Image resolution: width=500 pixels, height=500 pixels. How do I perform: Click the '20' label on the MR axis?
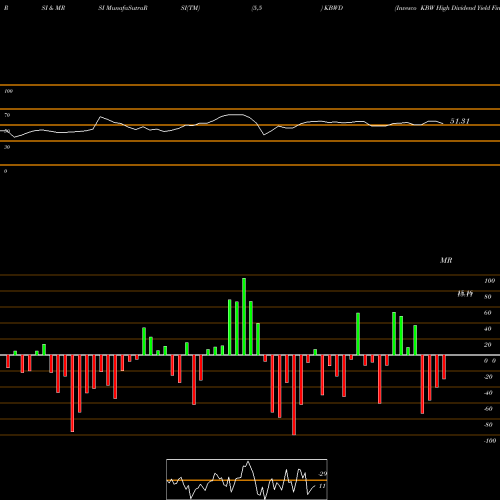(488, 345)
